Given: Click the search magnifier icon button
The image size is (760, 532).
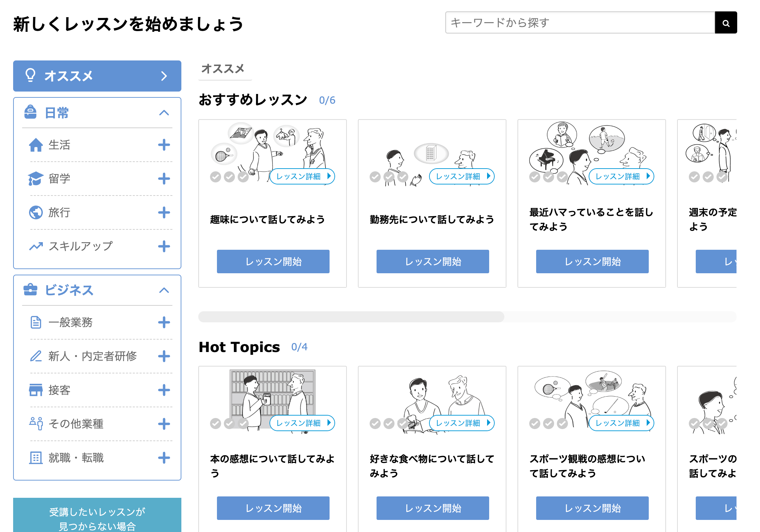Looking at the screenshot, I should pyautogui.click(x=725, y=23).
